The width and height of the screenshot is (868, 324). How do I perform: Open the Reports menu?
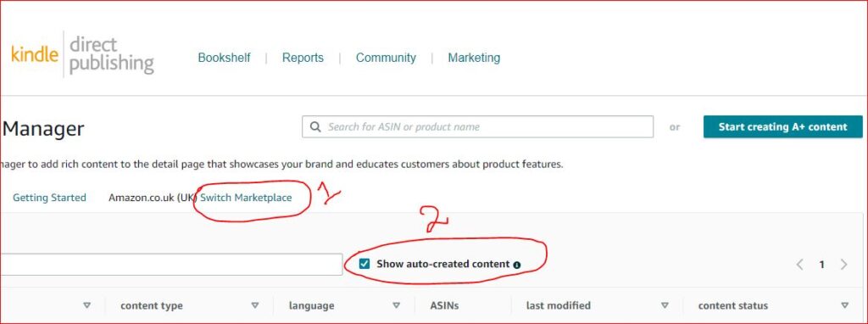pyautogui.click(x=303, y=58)
